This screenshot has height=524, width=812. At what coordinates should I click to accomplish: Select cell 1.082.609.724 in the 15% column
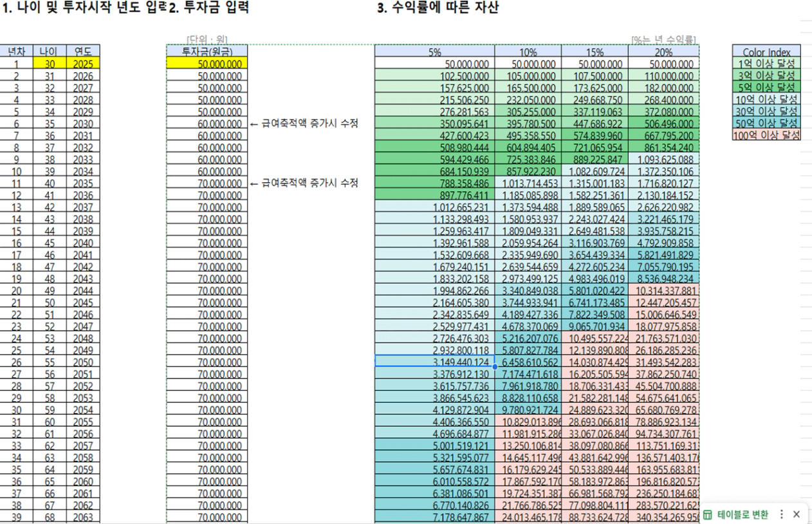click(x=595, y=171)
